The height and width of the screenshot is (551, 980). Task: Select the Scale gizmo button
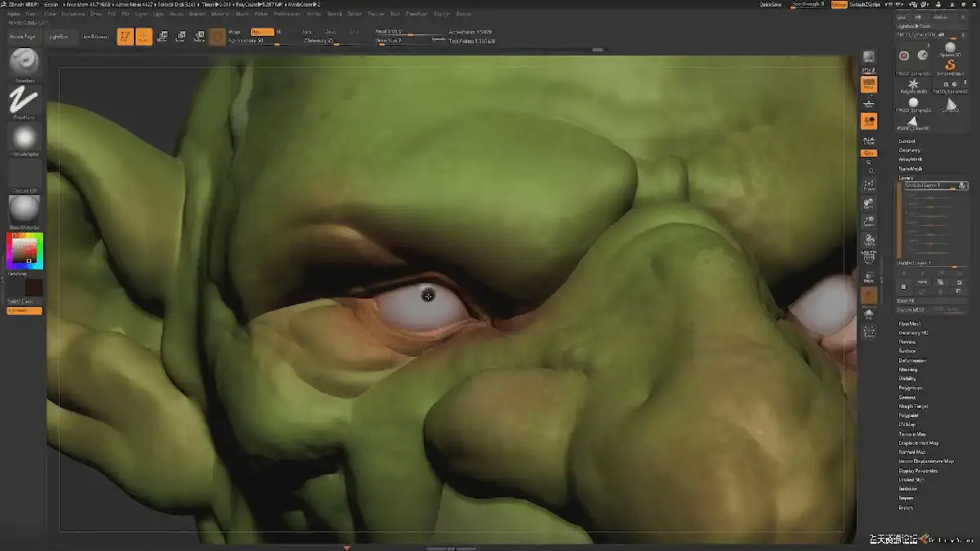pos(180,37)
